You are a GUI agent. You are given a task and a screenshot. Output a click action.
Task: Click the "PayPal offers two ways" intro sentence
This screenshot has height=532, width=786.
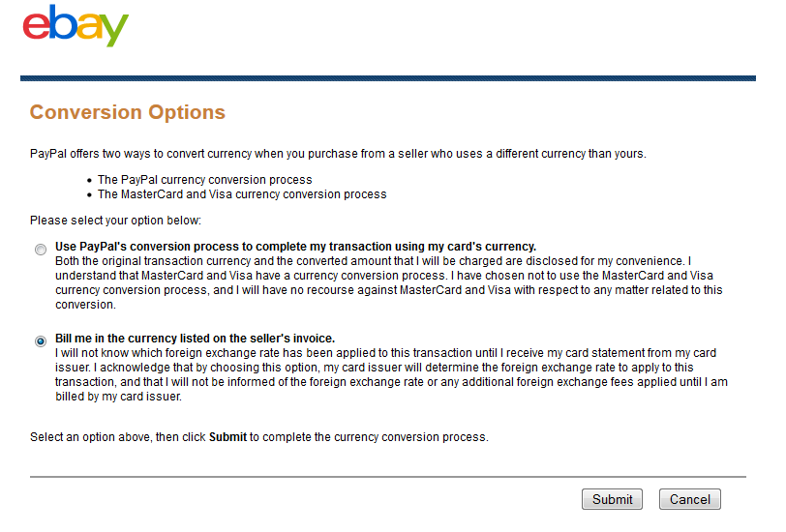(337, 154)
